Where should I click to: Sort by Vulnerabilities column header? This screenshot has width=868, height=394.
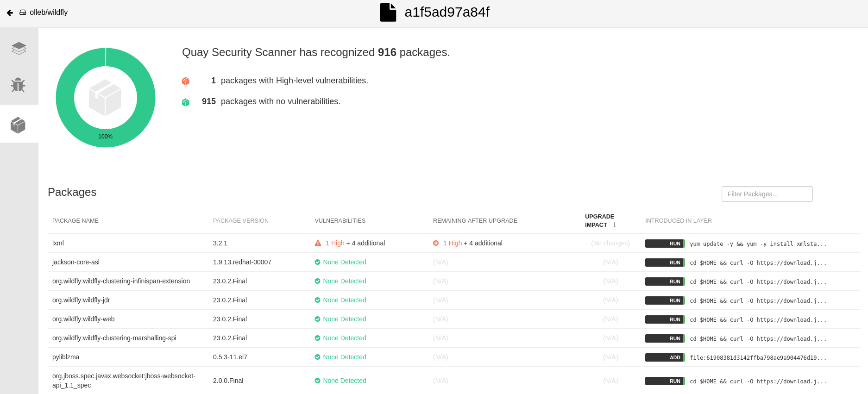(x=340, y=221)
